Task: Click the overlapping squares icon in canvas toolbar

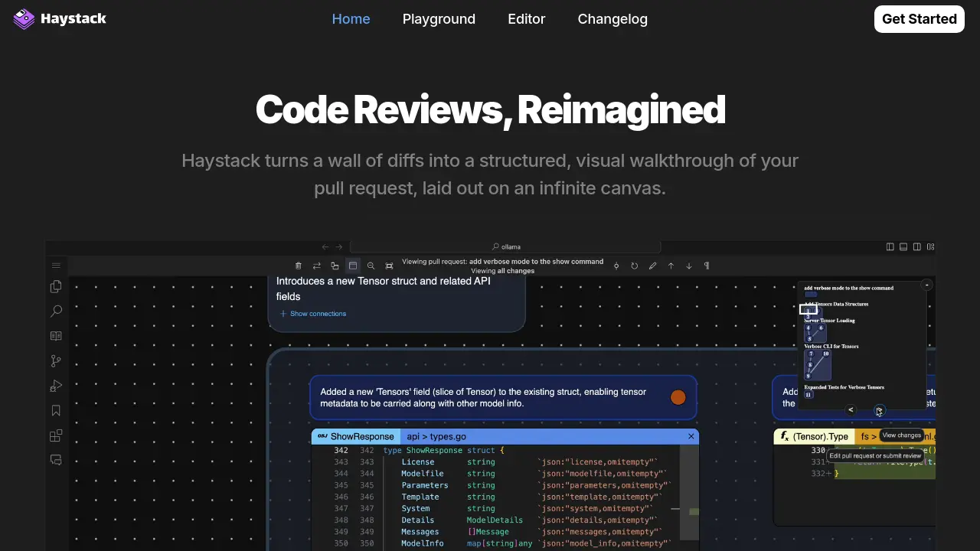Action: pyautogui.click(x=335, y=266)
